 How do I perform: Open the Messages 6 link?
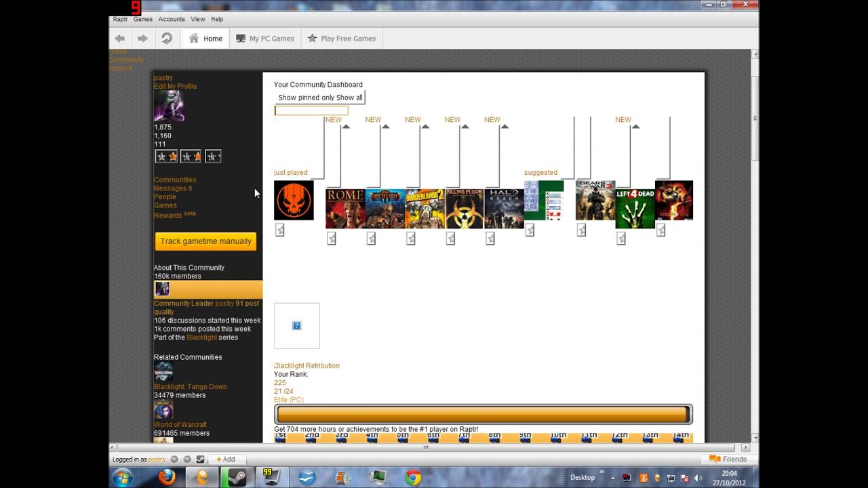(x=173, y=188)
